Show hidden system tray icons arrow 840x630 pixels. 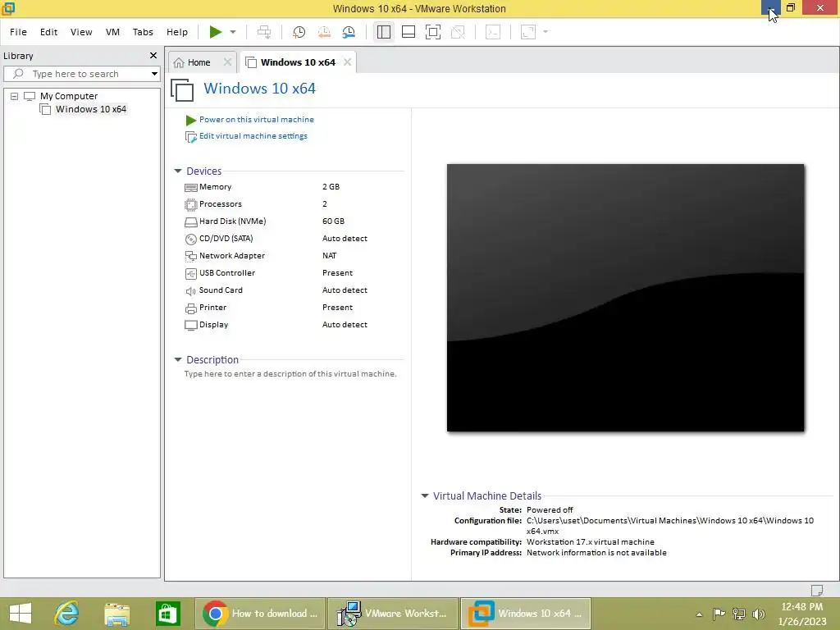tap(699, 614)
